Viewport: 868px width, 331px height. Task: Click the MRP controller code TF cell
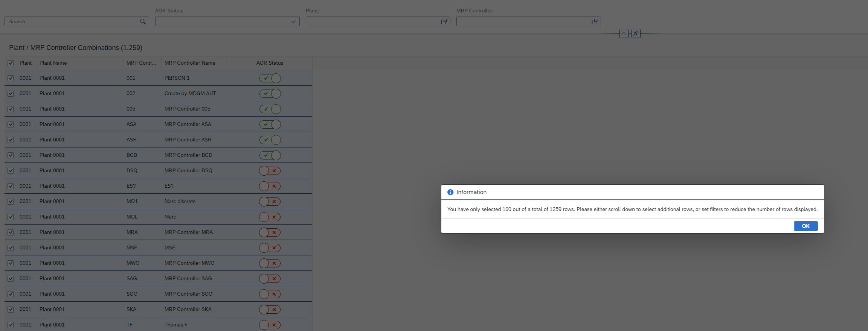[130, 325]
